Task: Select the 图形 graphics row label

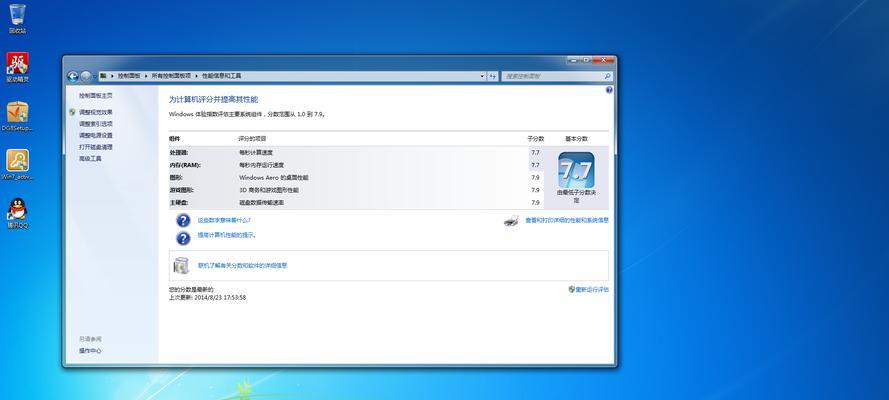Action: tap(176, 178)
